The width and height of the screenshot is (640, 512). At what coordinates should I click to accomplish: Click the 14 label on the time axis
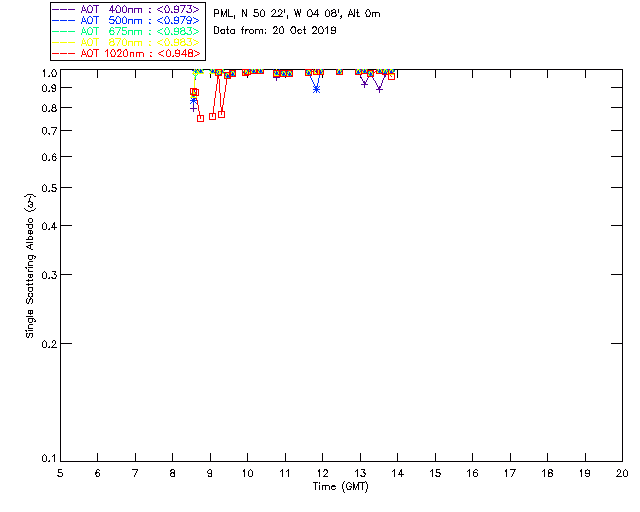[x=398, y=473]
